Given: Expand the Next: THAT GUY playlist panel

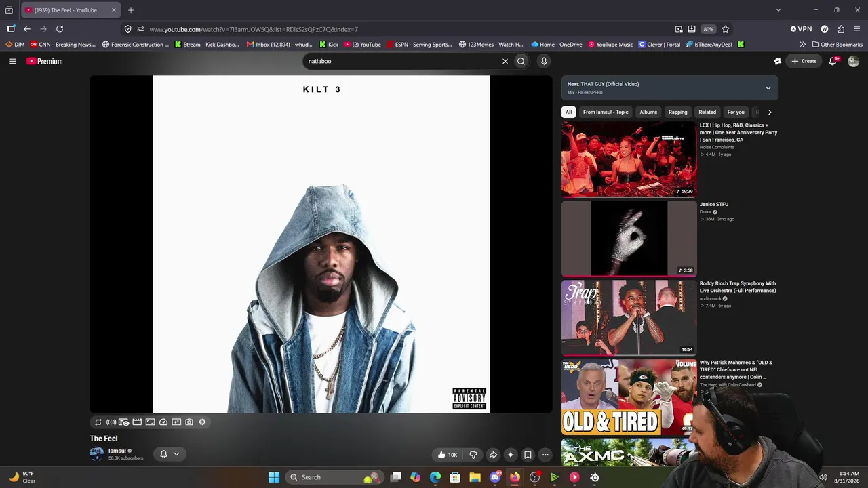Looking at the screenshot, I should [768, 88].
